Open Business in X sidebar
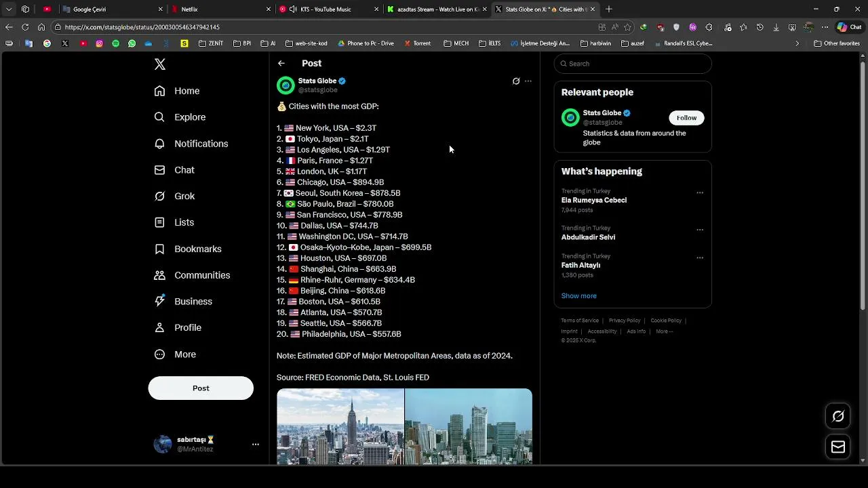 [x=183, y=302]
